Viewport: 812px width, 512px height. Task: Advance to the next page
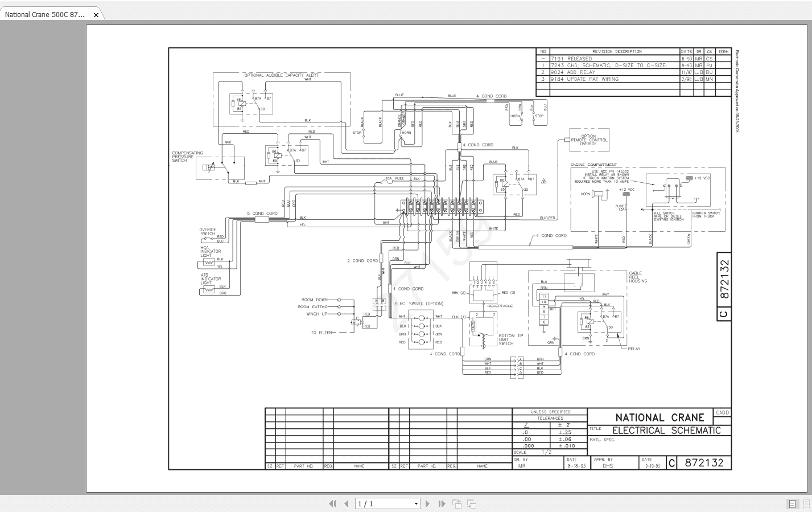pyautogui.click(x=428, y=503)
